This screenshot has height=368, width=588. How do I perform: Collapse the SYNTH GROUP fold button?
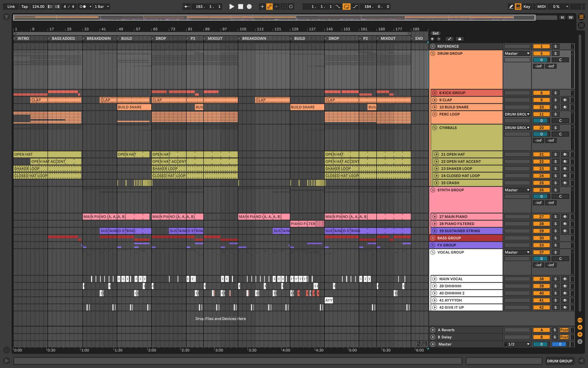(433, 190)
